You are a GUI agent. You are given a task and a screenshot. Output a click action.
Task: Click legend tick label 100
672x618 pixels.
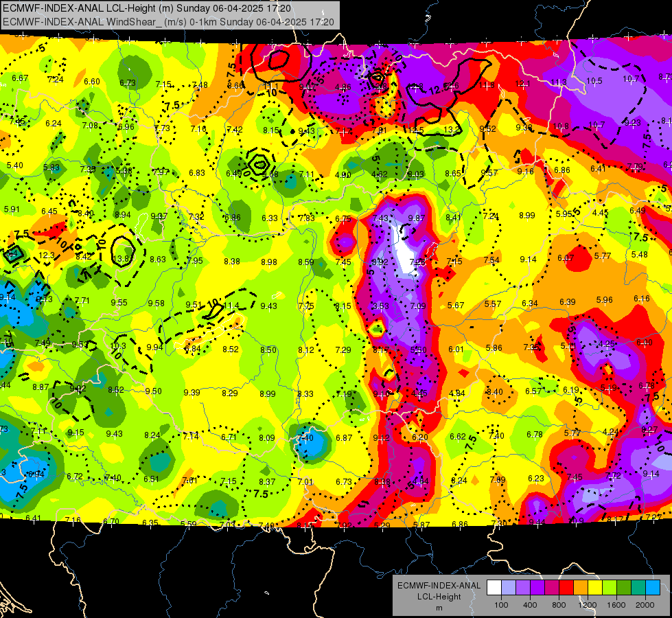501,605
